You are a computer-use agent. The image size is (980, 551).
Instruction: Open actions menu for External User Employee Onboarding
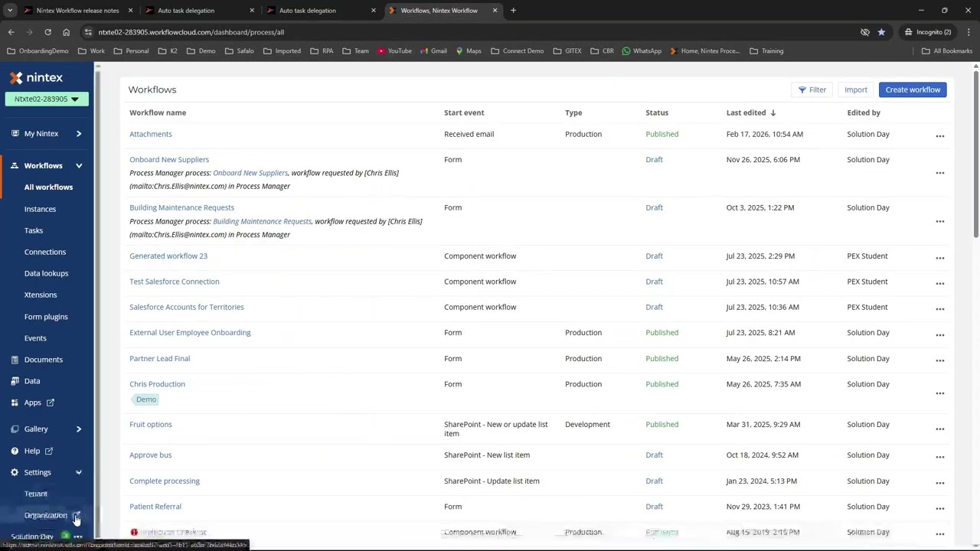coord(939,334)
